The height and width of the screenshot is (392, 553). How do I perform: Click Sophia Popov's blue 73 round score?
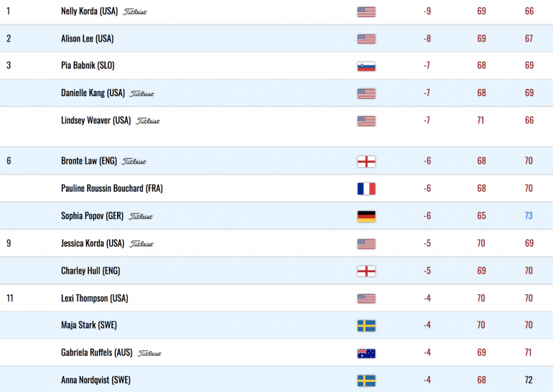coord(529,215)
